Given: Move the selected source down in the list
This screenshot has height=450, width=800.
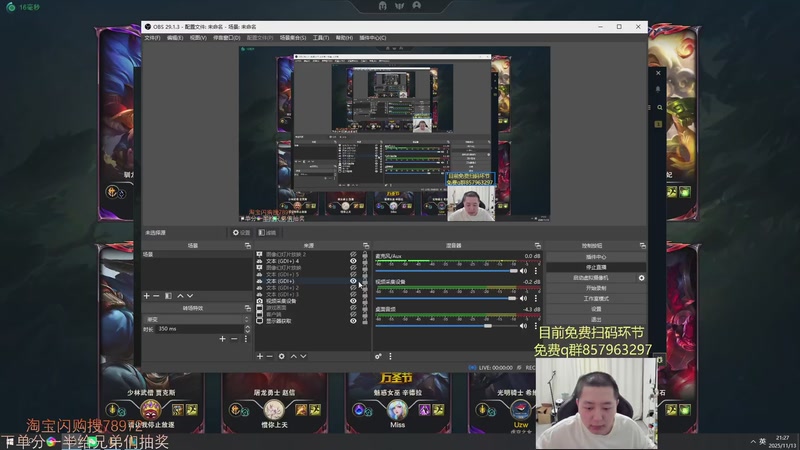Looking at the screenshot, I should (x=303, y=356).
